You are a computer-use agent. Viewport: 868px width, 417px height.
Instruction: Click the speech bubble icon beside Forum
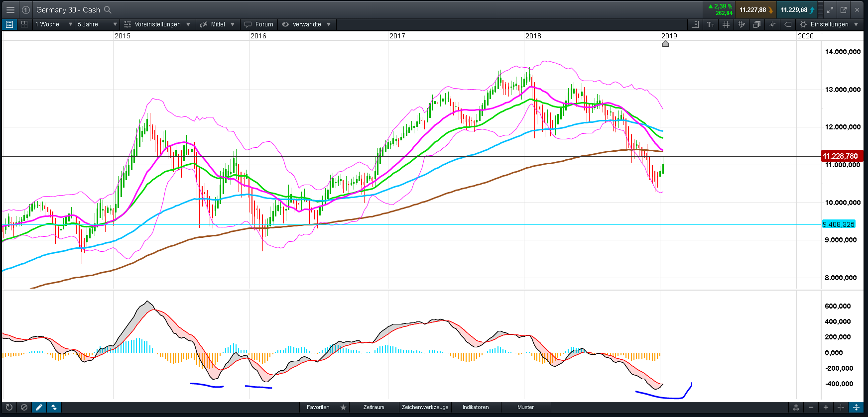248,24
